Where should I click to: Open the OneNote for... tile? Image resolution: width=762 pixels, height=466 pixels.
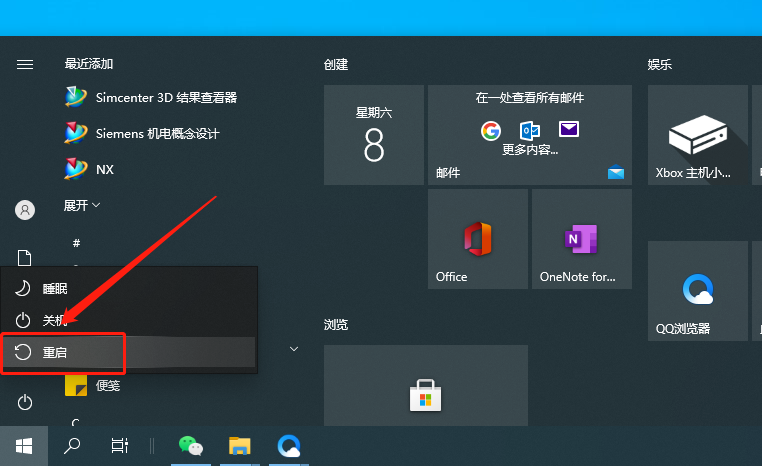(582, 239)
